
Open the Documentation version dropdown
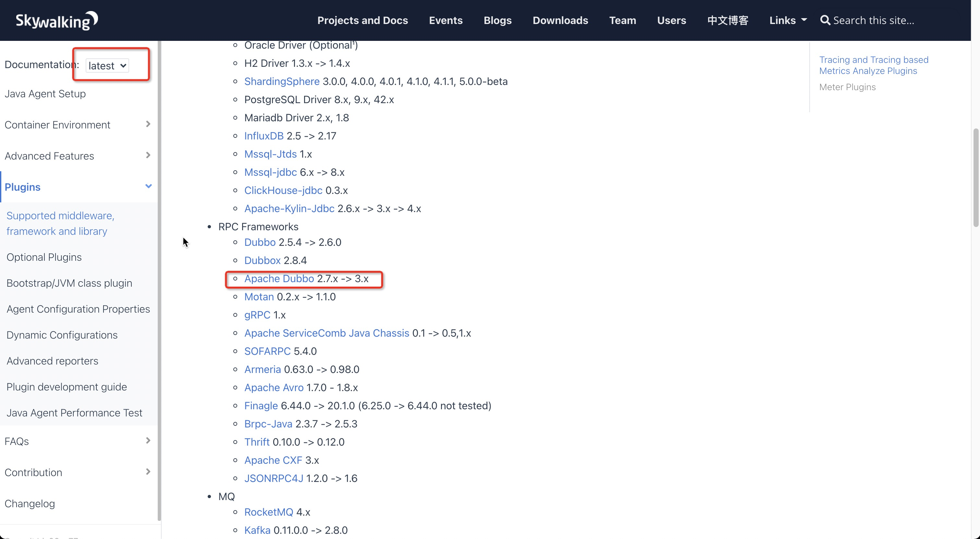click(107, 66)
